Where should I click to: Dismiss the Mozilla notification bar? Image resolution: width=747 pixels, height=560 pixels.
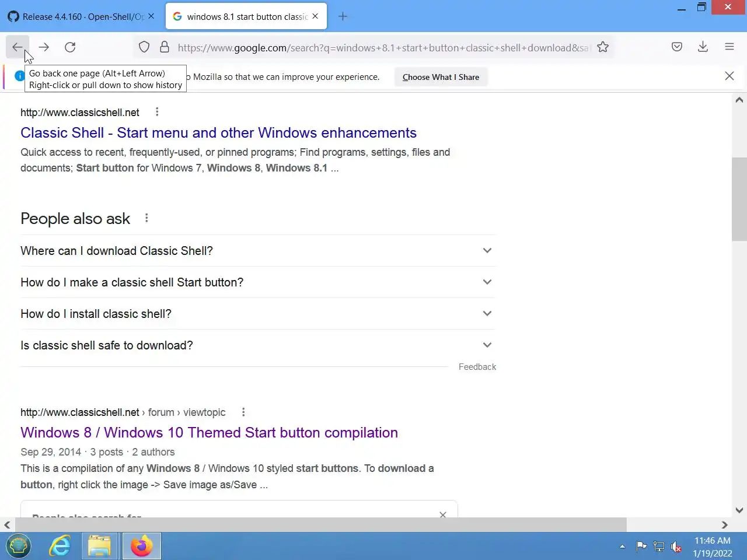coord(729,76)
